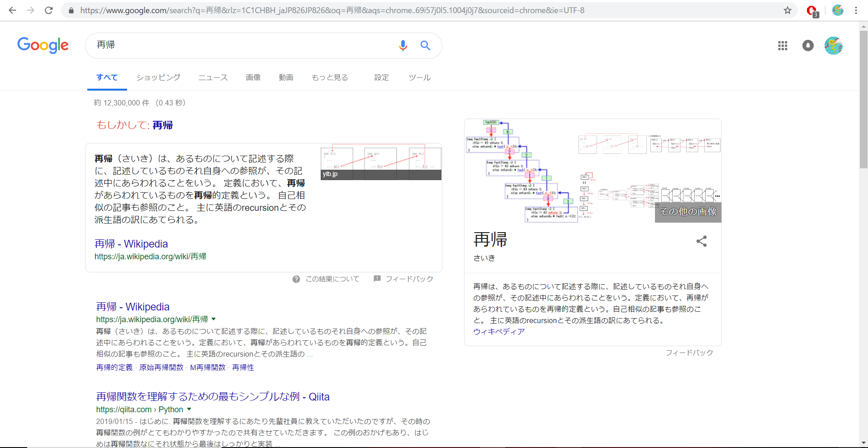This screenshot has width=868, height=448.
Task: Open the 再帰的定義 sitelink
Action: pyautogui.click(x=114, y=367)
